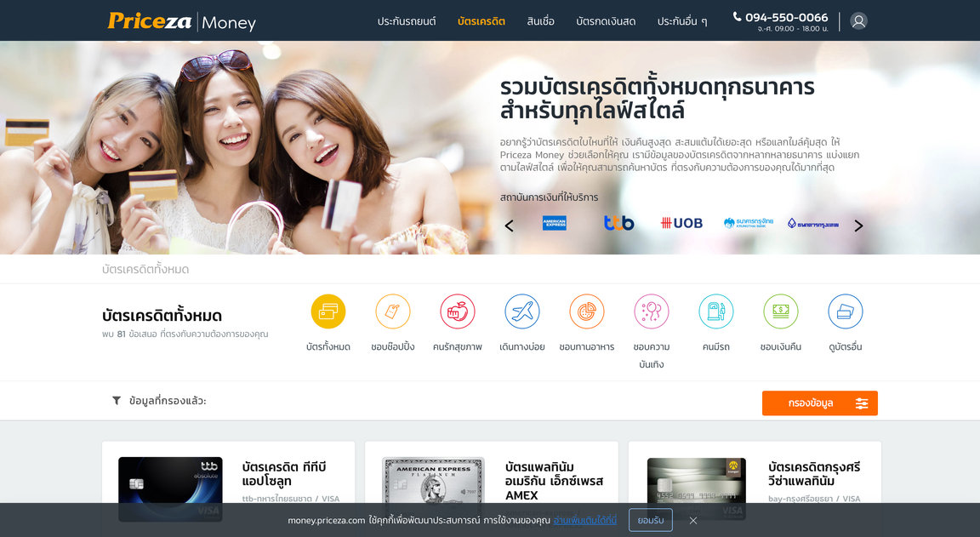Choose the shopping (ชอบช้อปปิ้ง) category icon

(393, 311)
